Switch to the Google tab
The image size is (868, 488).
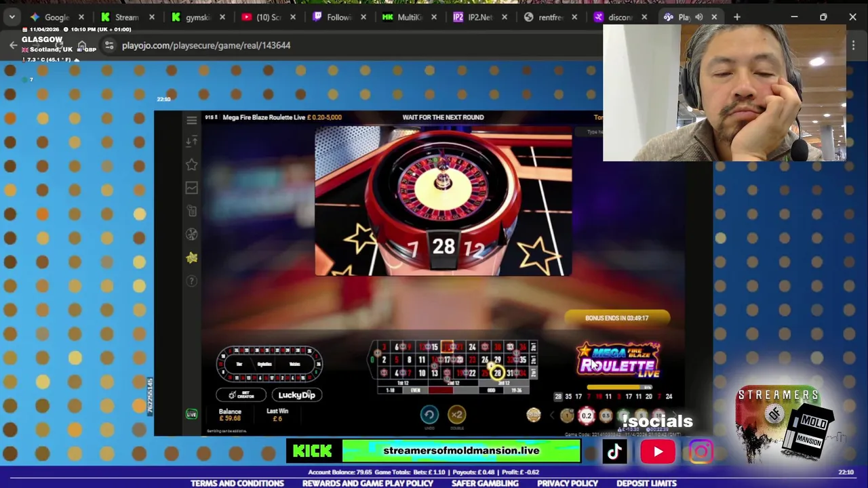coord(57,17)
